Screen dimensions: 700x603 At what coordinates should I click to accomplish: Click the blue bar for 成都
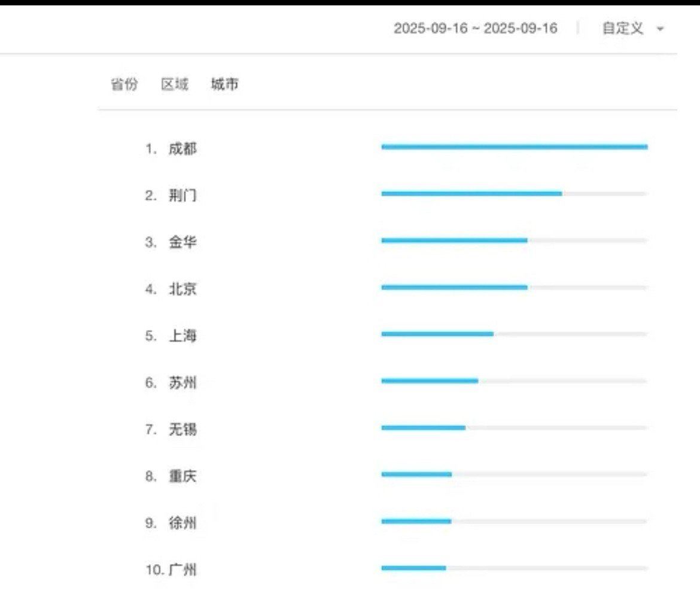tap(515, 147)
